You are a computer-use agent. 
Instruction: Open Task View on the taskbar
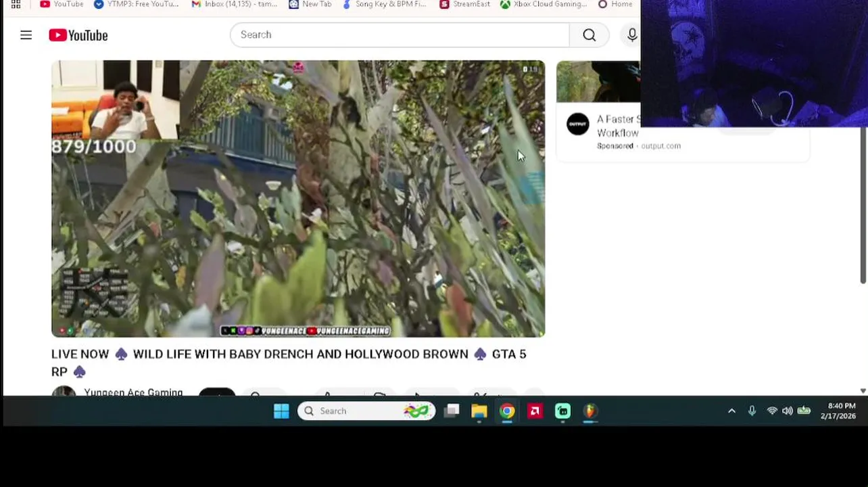coord(452,411)
